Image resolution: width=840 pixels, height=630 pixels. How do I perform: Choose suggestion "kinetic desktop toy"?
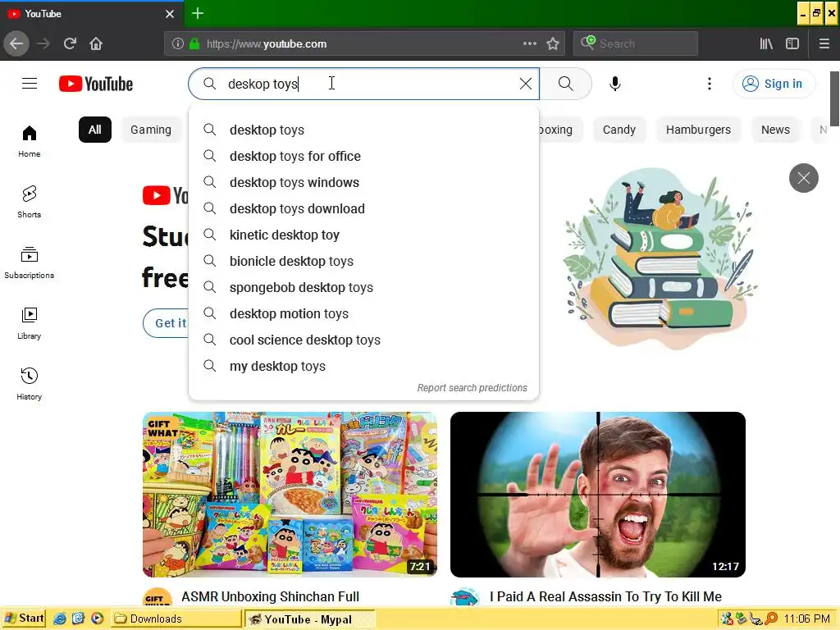363,235
